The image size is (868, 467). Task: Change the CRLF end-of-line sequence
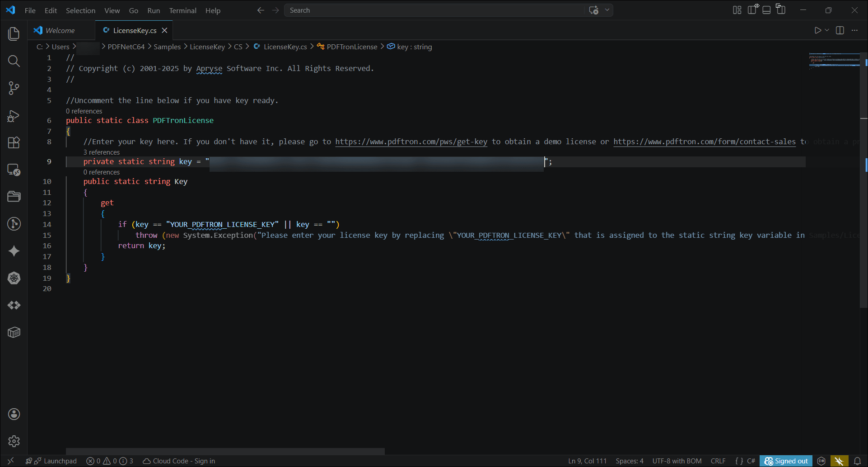click(x=718, y=461)
